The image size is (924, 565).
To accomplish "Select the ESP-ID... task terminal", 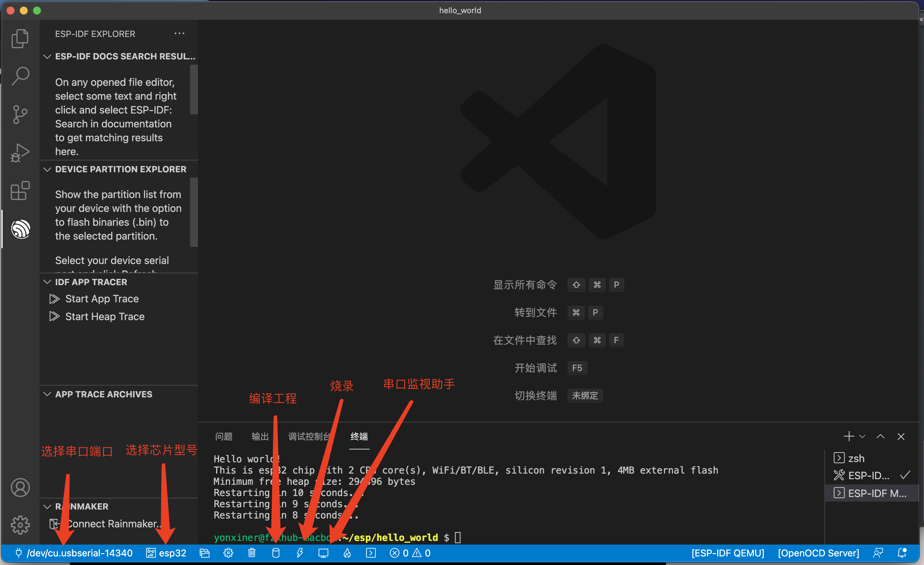I will coord(872,475).
